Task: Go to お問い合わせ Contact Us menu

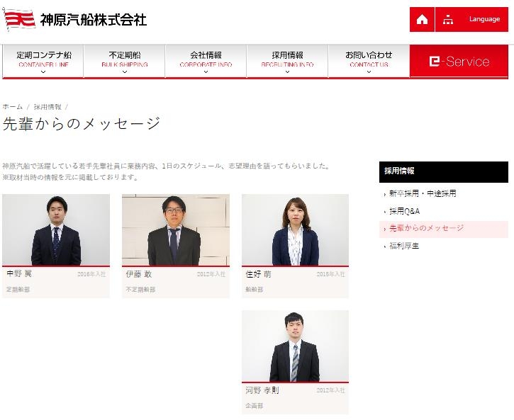Action: (369, 59)
